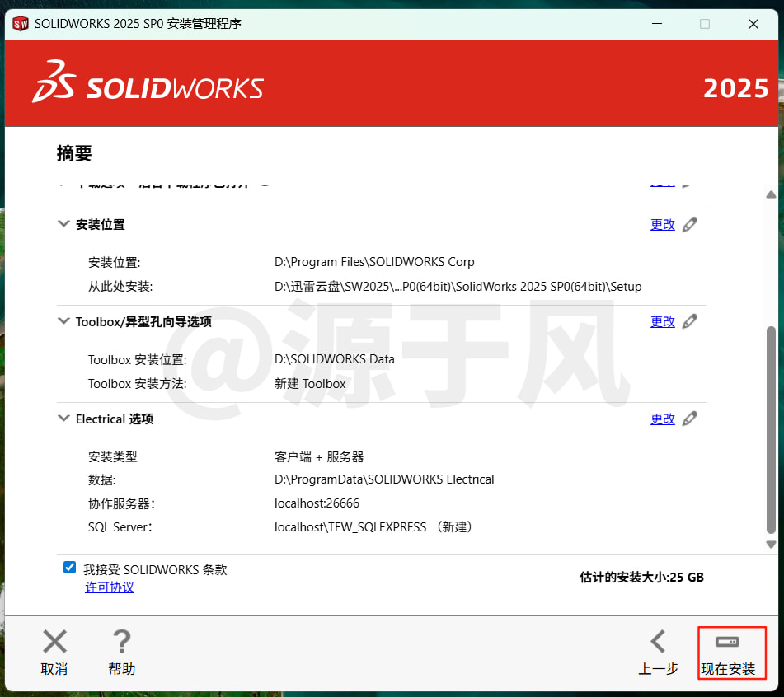Close the installation manager window
Screen dimensions: 784x697
(753, 24)
